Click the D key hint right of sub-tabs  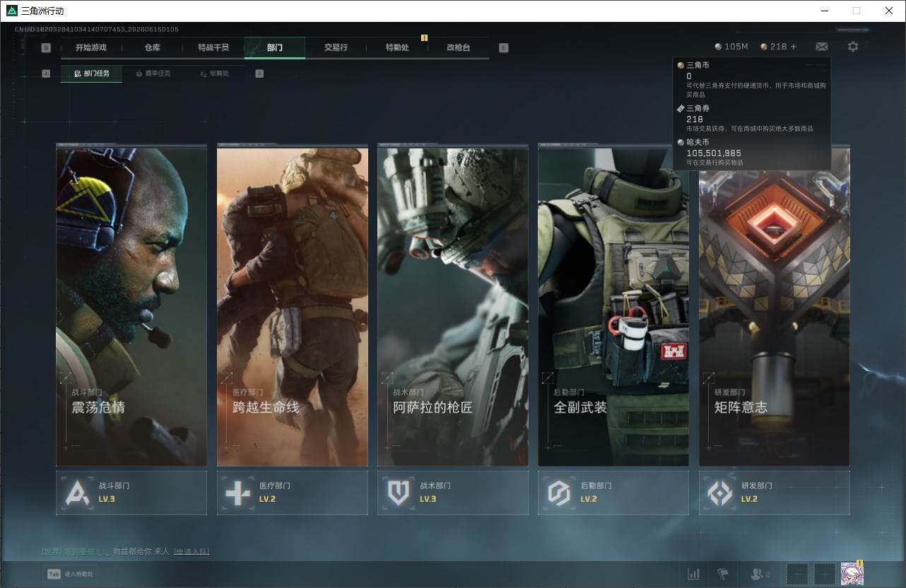click(x=259, y=73)
